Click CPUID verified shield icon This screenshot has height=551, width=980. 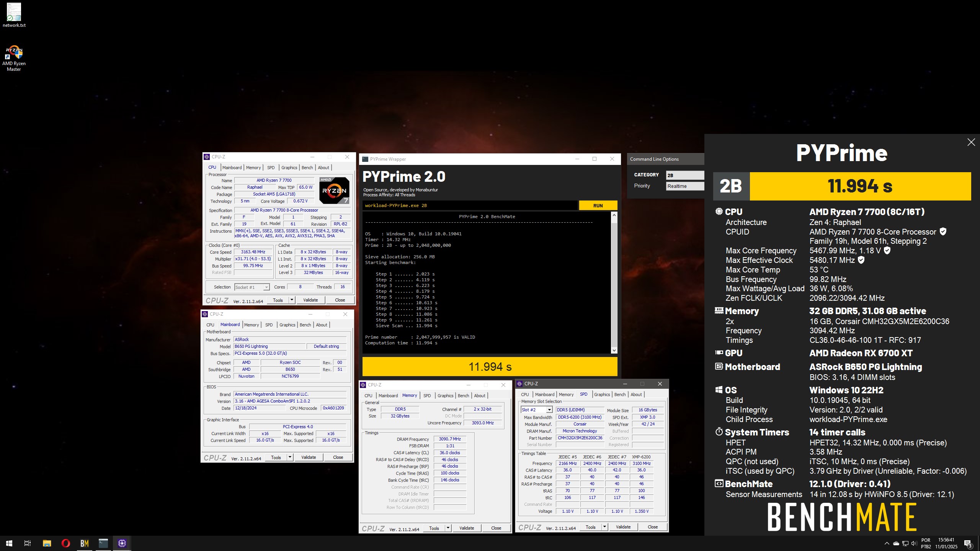click(943, 231)
